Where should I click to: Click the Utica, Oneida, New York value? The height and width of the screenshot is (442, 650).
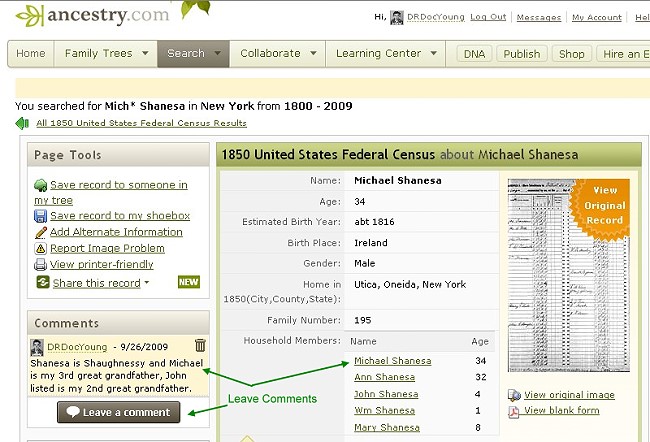click(410, 284)
